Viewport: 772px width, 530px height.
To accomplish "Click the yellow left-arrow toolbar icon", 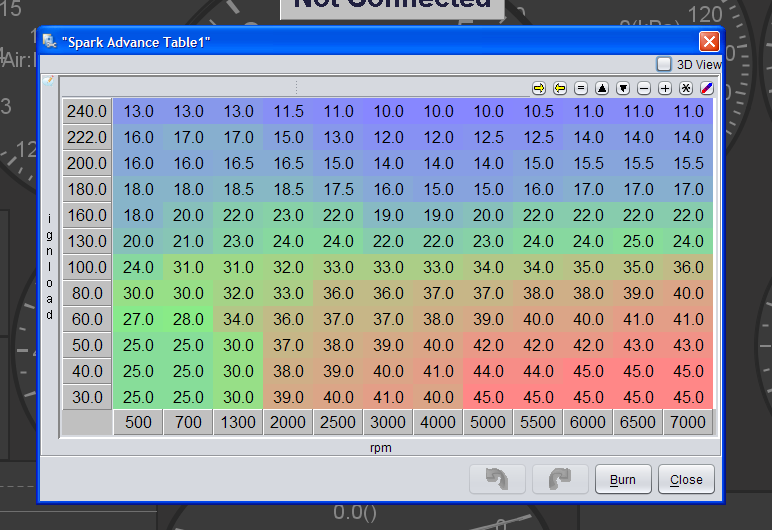I will pos(560,88).
